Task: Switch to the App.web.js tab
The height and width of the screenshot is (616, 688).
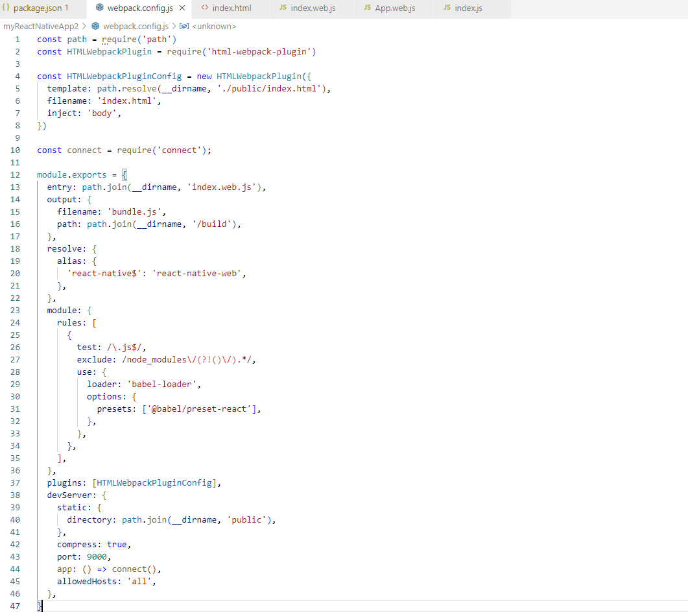Action: pos(395,8)
